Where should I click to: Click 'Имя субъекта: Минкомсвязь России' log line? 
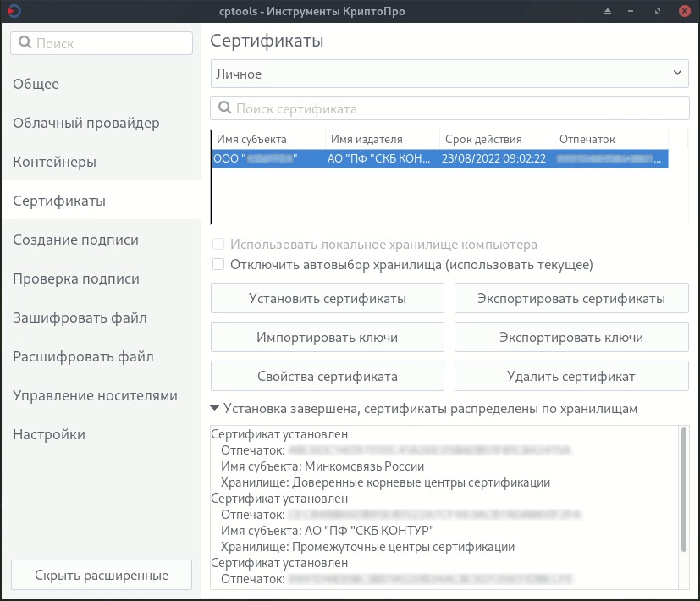click(x=322, y=466)
